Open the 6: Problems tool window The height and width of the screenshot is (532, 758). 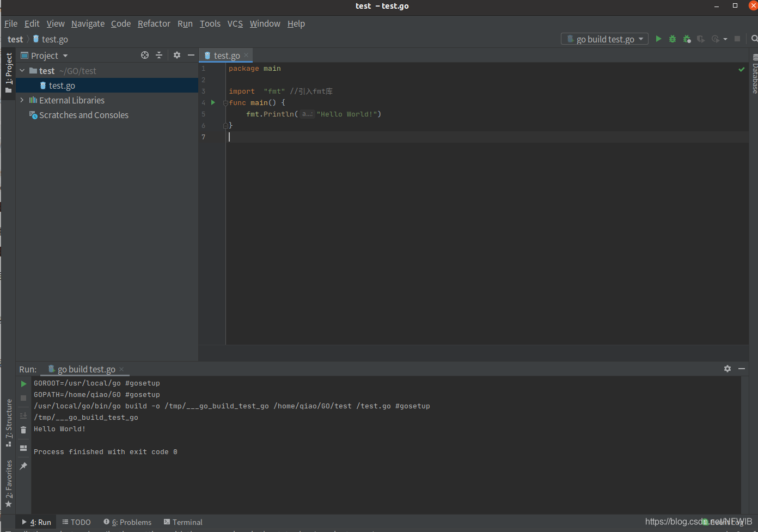[x=127, y=522]
